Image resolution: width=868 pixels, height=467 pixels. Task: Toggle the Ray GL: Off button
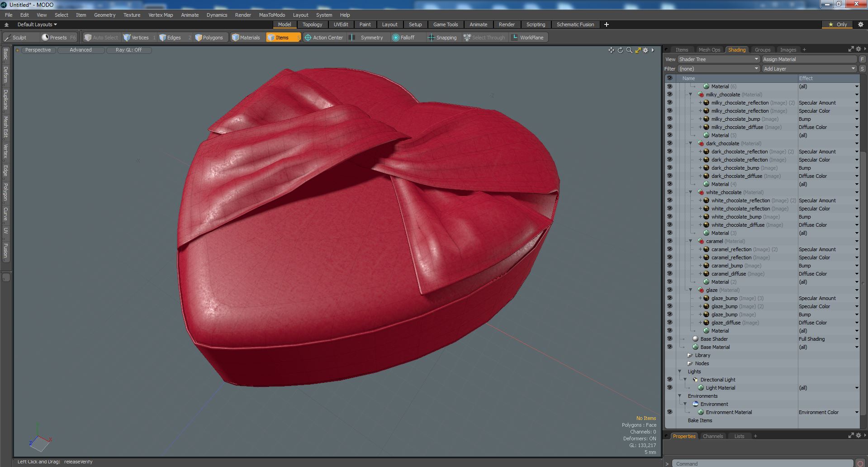click(128, 50)
